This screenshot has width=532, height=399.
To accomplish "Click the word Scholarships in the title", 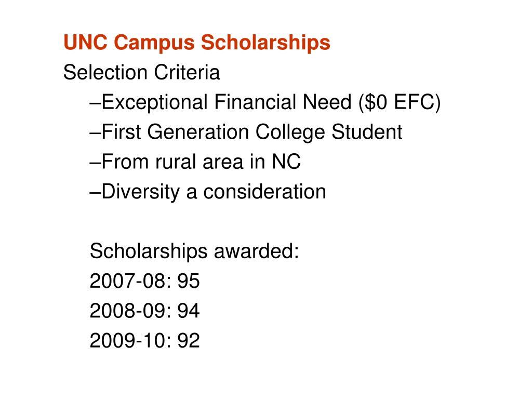I will pos(265,43).
